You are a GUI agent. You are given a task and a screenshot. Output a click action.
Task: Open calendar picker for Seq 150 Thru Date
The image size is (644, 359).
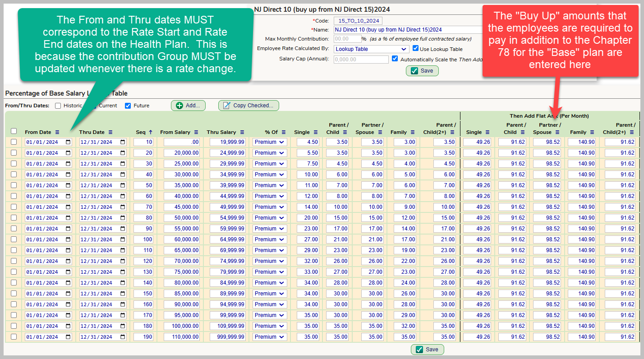[123, 294]
